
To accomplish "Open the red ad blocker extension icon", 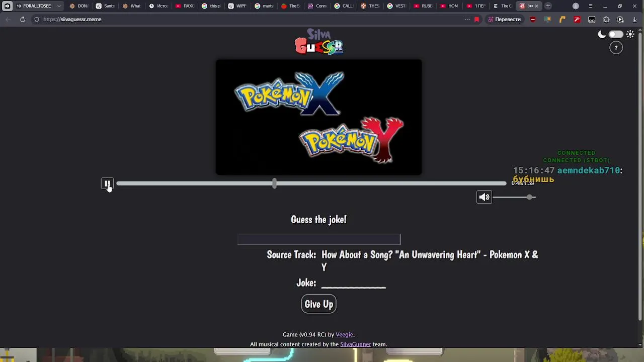I will [533, 19].
